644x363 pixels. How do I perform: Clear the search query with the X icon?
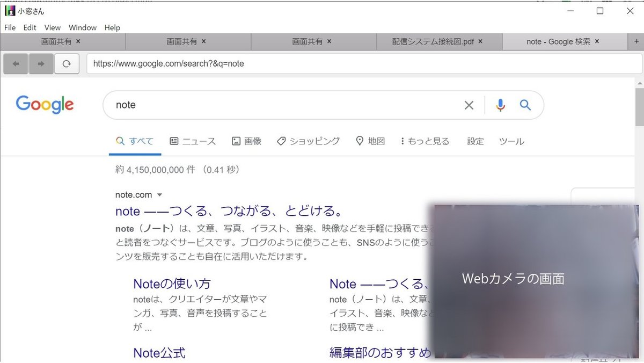(469, 105)
